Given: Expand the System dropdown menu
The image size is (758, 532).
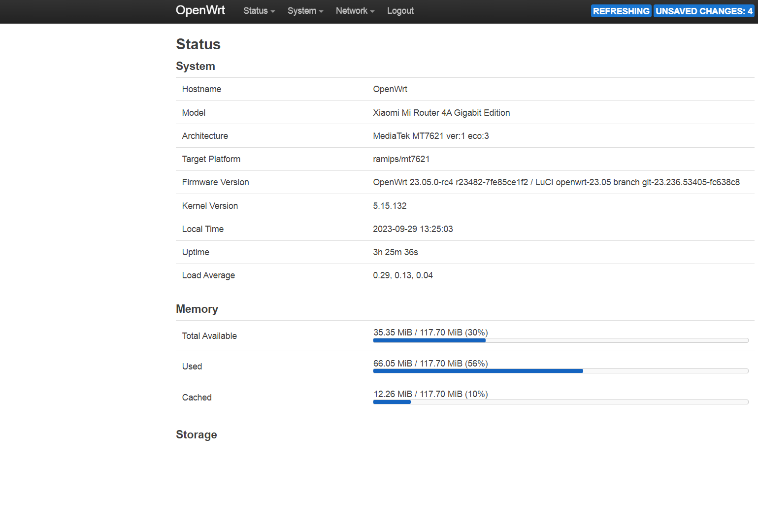Looking at the screenshot, I should [x=305, y=11].
